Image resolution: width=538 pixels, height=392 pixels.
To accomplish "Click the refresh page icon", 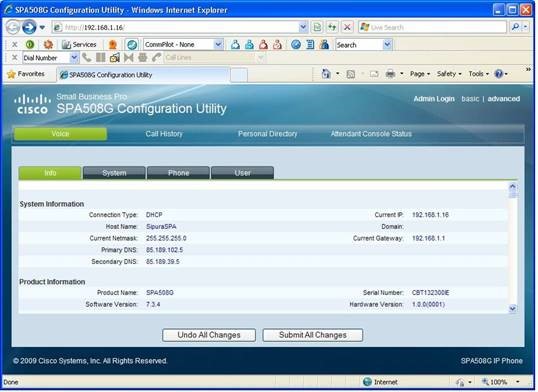I will point(332,27).
